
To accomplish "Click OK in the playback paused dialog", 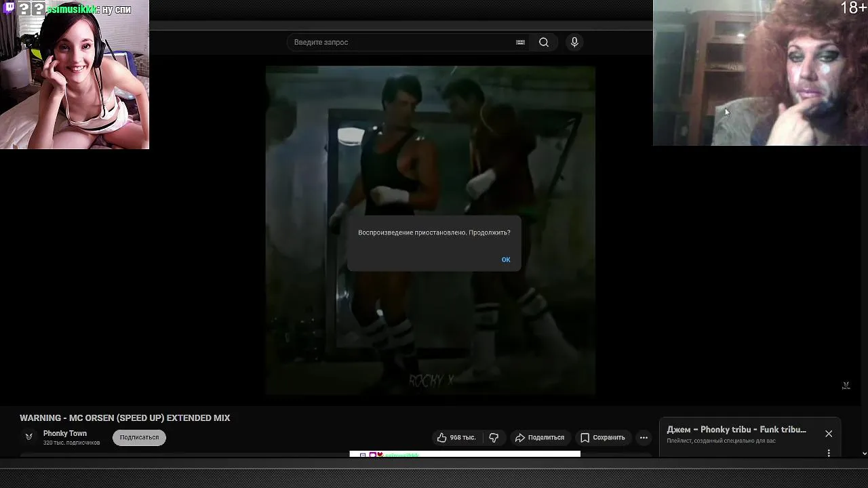I will (x=506, y=260).
